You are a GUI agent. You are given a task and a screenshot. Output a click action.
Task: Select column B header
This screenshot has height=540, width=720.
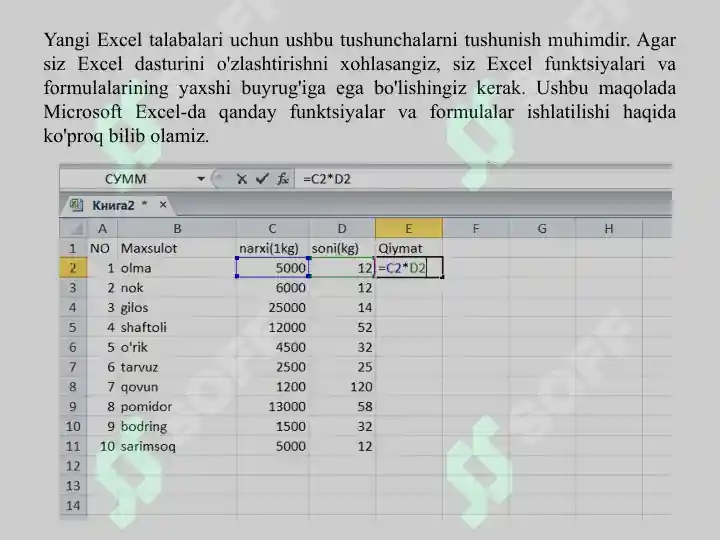coord(177,228)
